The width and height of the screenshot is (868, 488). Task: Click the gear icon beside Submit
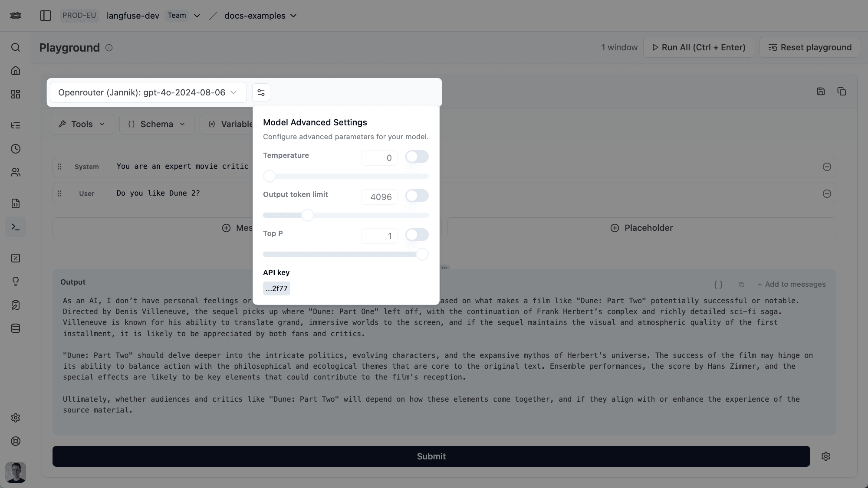coord(825,456)
